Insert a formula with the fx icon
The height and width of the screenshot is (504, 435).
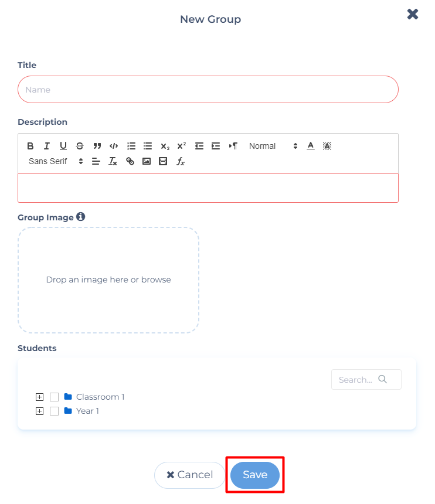tap(181, 161)
